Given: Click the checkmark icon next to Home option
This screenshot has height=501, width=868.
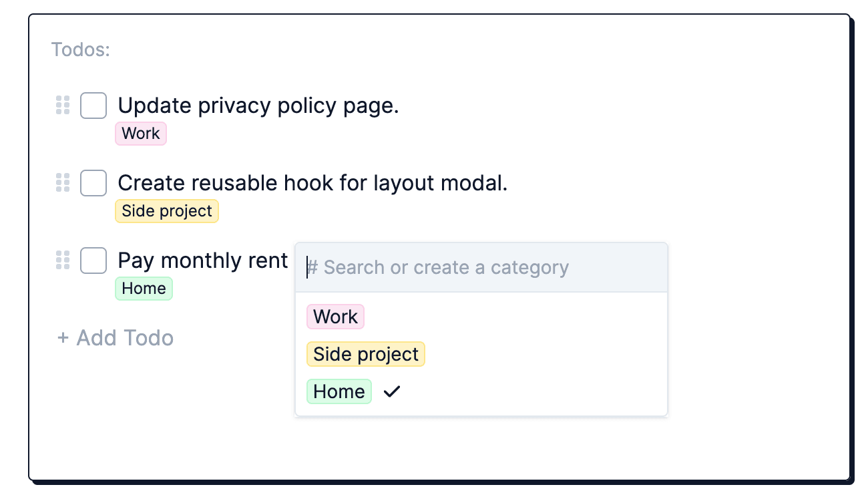Looking at the screenshot, I should pyautogui.click(x=392, y=391).
